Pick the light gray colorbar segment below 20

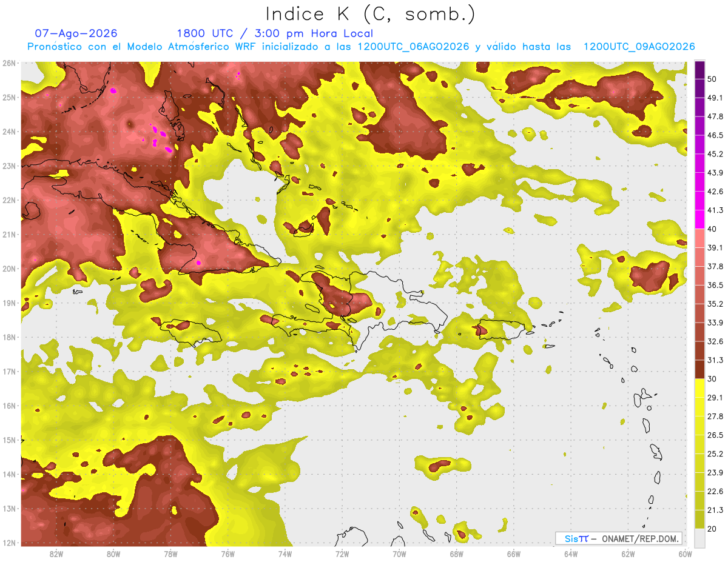tap(699, 537)
